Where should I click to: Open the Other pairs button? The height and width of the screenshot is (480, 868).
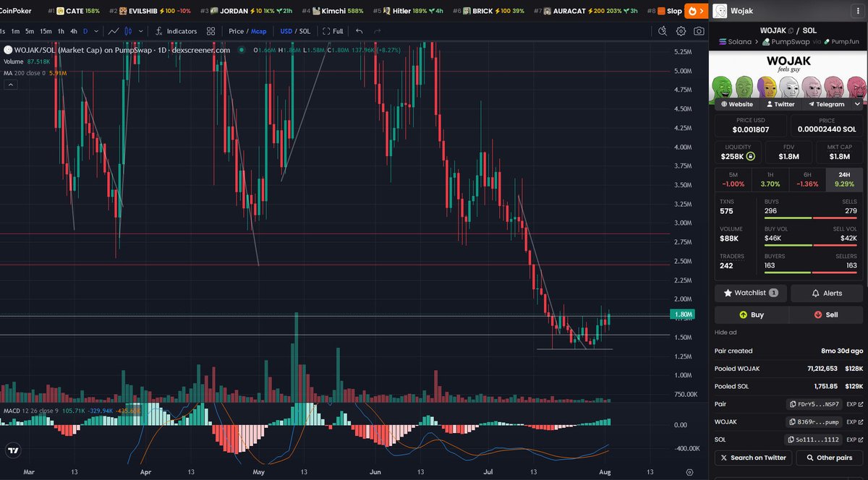pos(829,458)
